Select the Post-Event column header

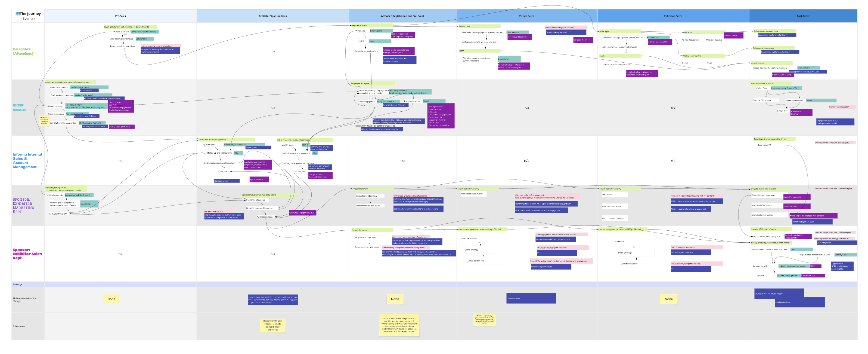coord(803,16)
